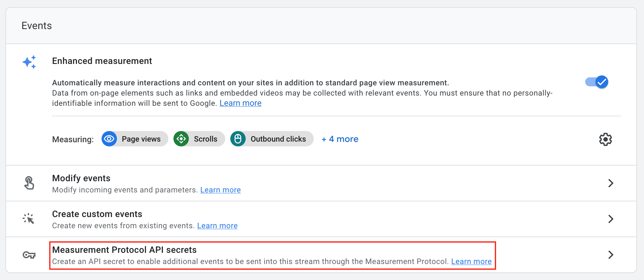Click the Outbound clicks chip label
644x280 pixels.
pyautogui.click(x=278, y=139)
